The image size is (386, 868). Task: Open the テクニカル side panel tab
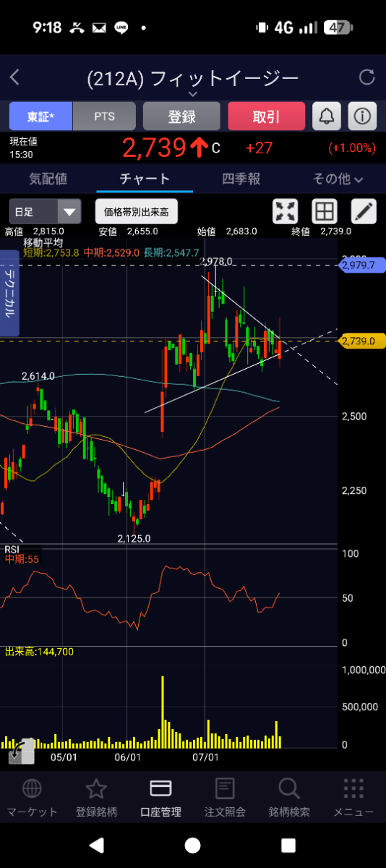point(10,294)
